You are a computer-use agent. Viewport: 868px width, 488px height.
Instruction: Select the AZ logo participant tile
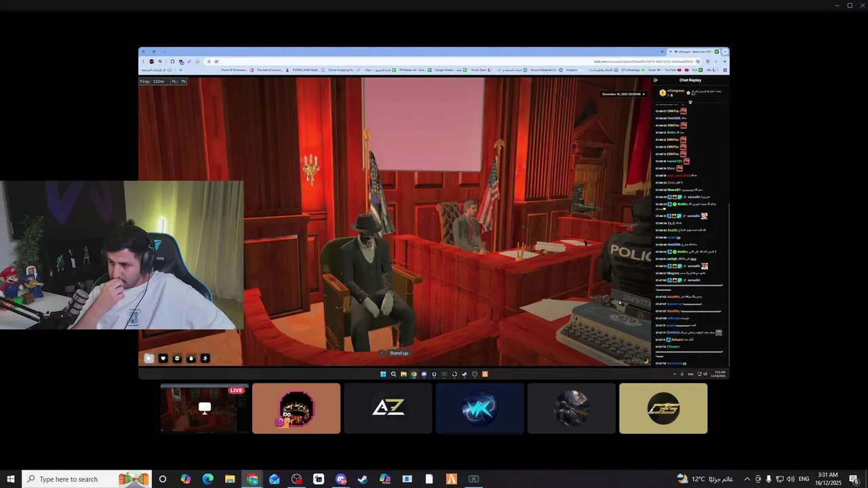(388, 408)
